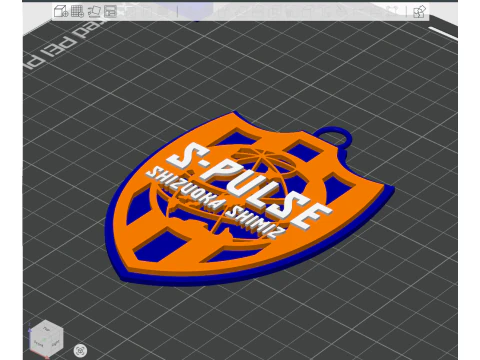Click the white S-PULSE raised lettering
Viewport: 480px width, 360px height.
[248, 187]
